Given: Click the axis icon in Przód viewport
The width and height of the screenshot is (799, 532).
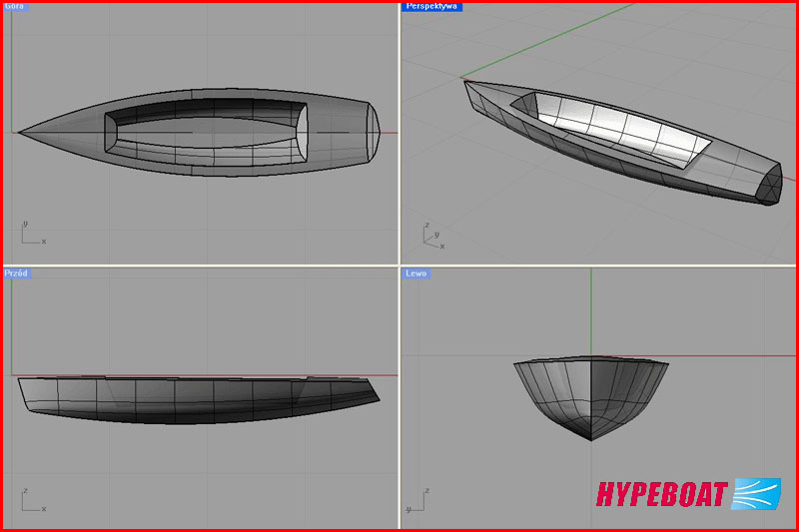Looking at the screenshot, I should coord(31,501).
